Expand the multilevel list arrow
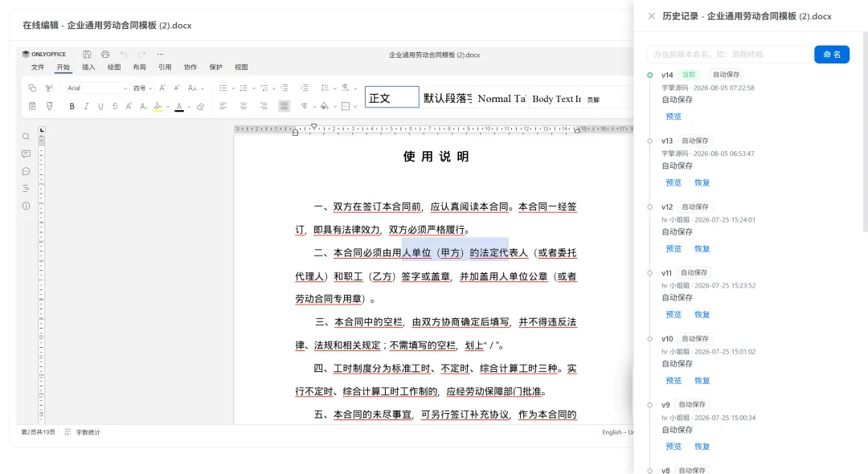Viewport: 868px width, 474px height. click(x=274, y=88)
